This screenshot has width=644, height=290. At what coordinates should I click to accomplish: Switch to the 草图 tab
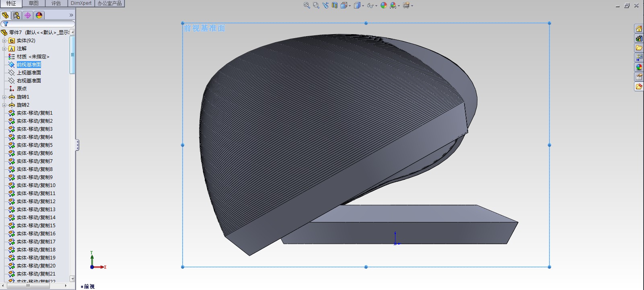pyautogui.click(x=34, y=3)
